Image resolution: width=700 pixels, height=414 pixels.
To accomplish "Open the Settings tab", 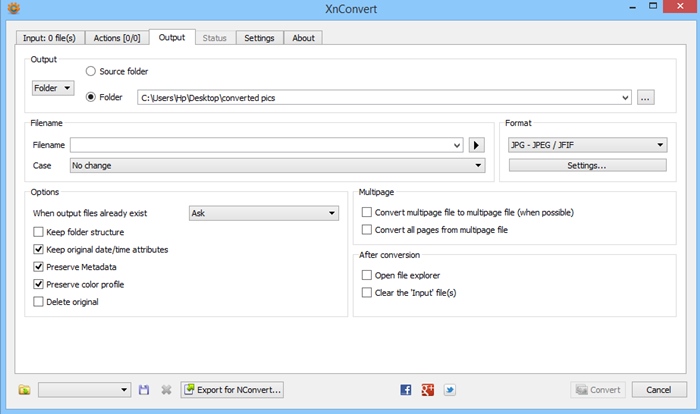I will tap(259, 38).
